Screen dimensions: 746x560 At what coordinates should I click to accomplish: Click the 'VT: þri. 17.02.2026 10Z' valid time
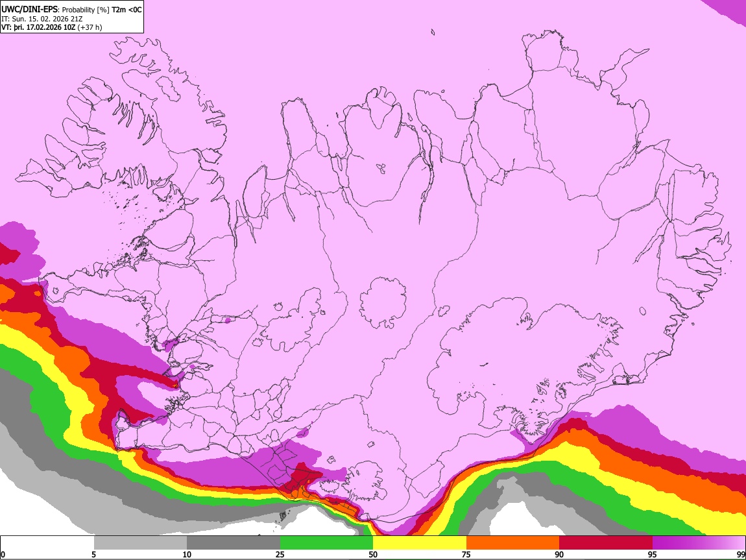(x=38, y=27)
